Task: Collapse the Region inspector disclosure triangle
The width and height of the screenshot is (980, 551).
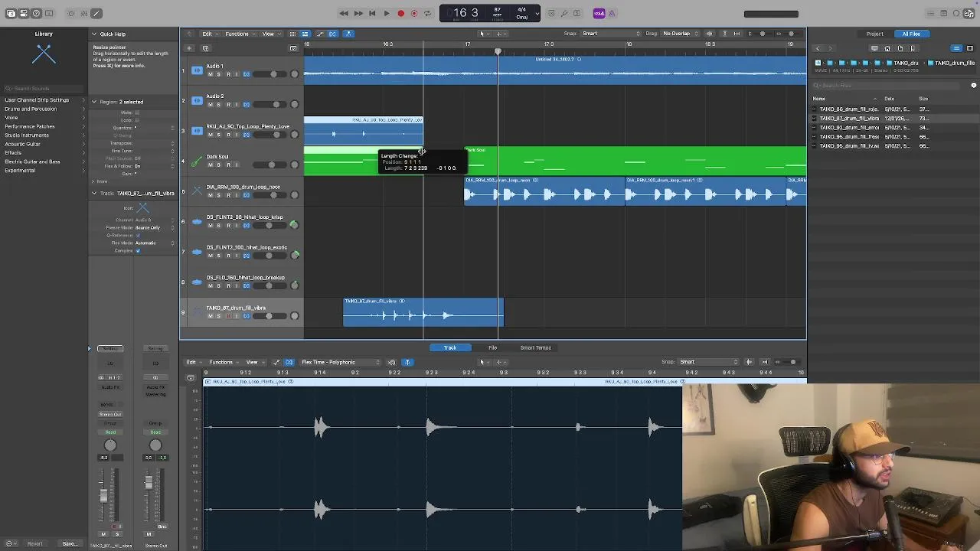Action: (x=94, y=102)
